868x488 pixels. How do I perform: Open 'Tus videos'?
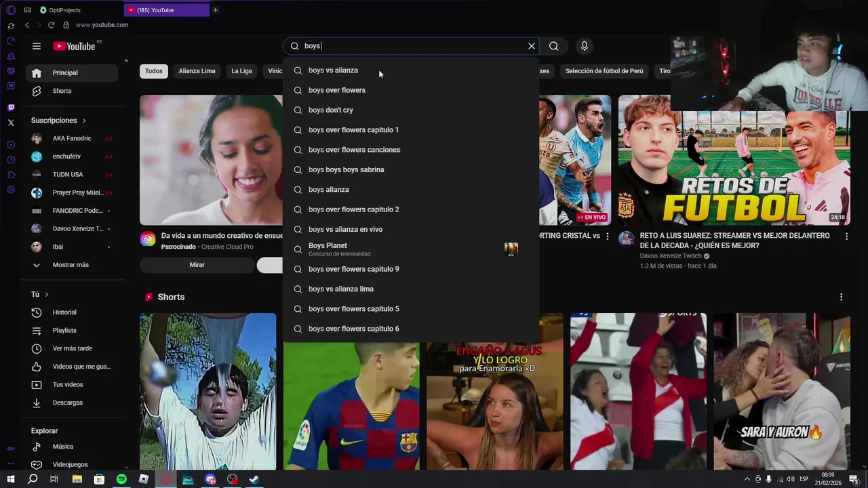click(72, 384)
